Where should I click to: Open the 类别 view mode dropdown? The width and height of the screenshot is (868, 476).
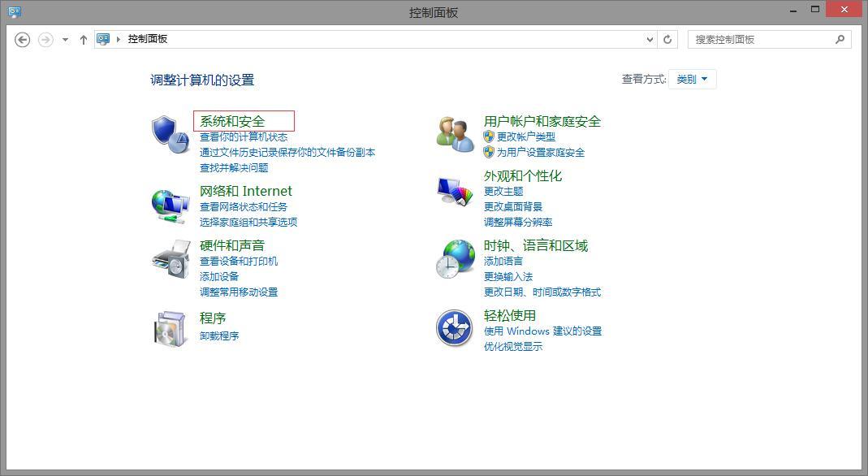pyautogui.click(x=693, y=79)
